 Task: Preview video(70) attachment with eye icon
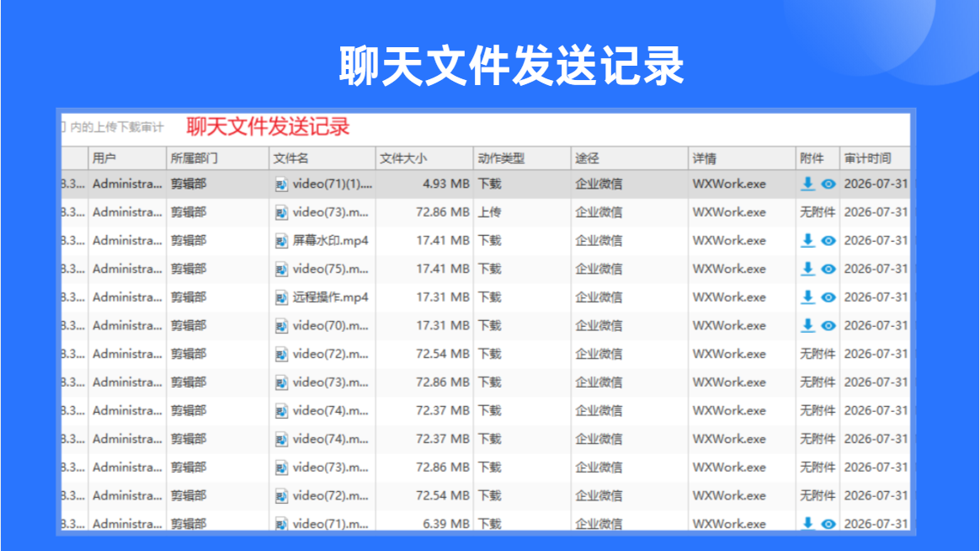(x=828, y=326)
